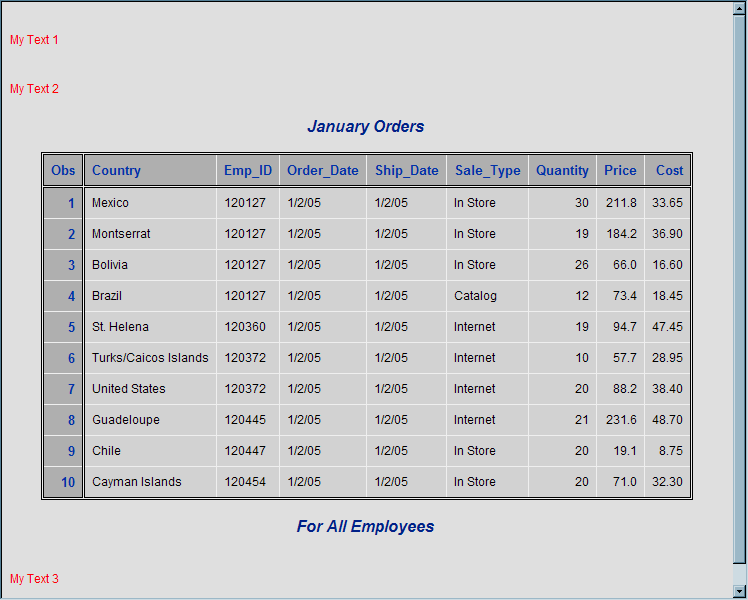The height and width of the screenshot is (600, 748).
Task: Click the Country column header
Action: pos(116,171)
